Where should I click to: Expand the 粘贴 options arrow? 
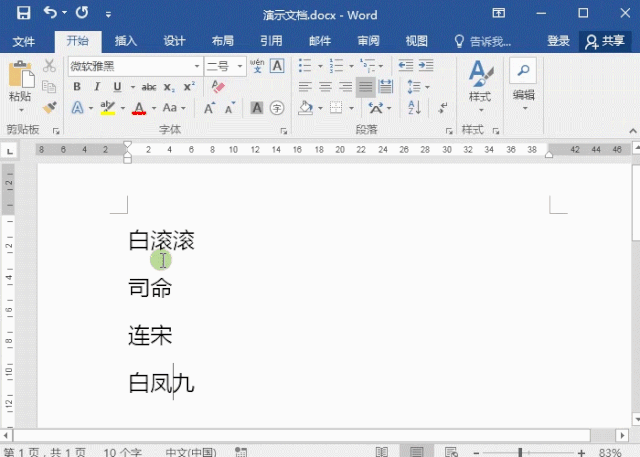pyautogui.click(x=21, y=110)
